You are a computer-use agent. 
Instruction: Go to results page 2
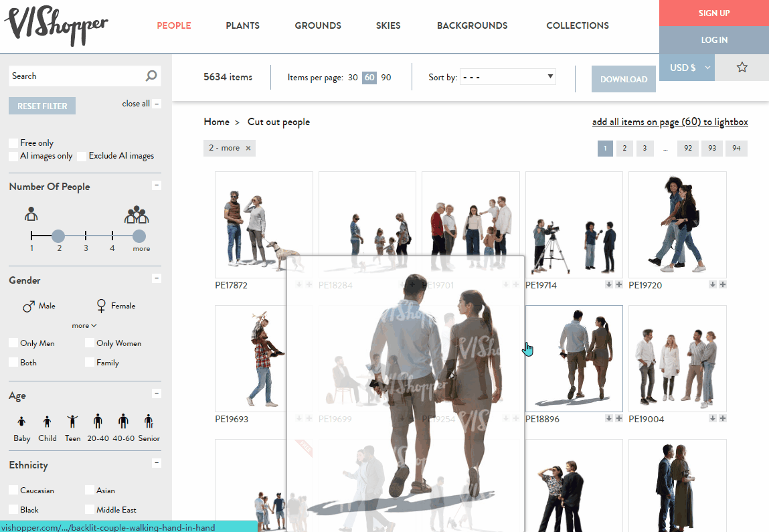pos(624,148)
